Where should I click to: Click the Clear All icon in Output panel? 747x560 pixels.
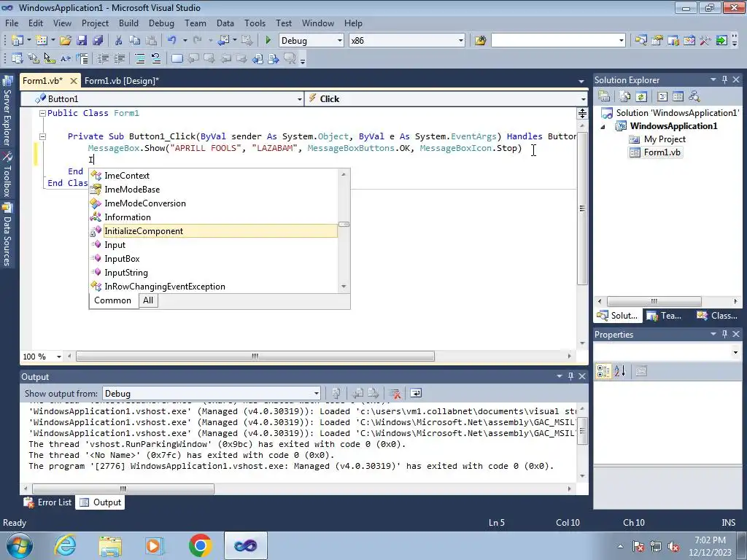click(394, 393)
